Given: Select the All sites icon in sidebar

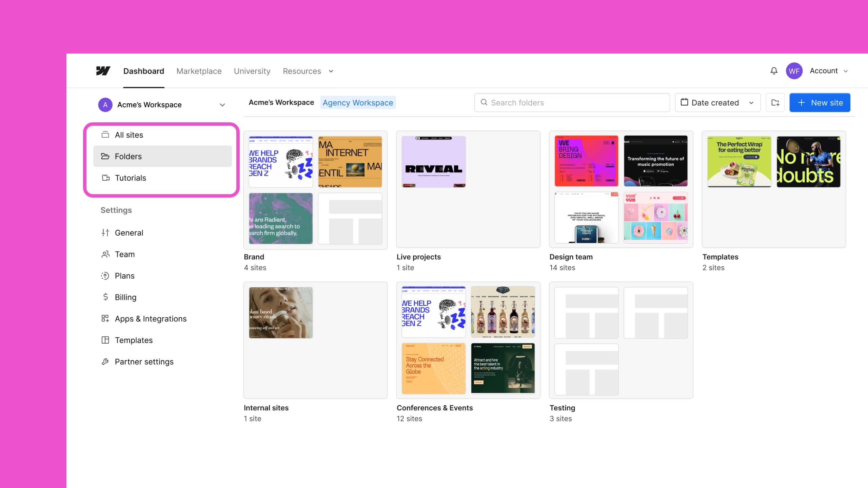Looking at the screenshot, I should coord(105,135).
